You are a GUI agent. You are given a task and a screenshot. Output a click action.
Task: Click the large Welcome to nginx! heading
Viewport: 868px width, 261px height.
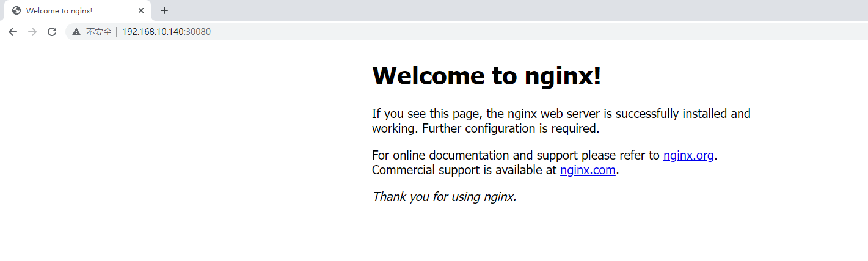point(487,75)
